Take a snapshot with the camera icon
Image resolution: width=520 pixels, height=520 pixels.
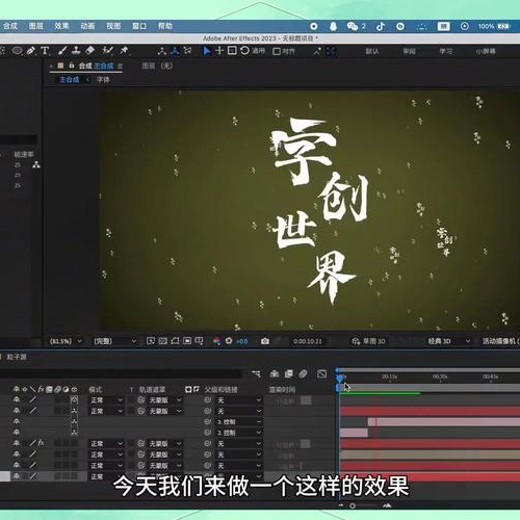tap(265, 341)
